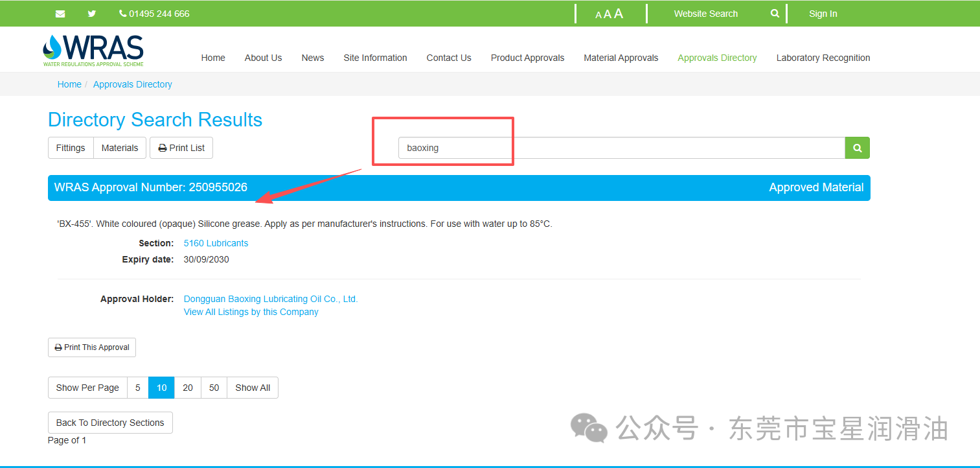Click the WRAS logo
Image resolution: width=980 pixels, height=468 pixels.
pyautogui.click(x=93, y=51)
